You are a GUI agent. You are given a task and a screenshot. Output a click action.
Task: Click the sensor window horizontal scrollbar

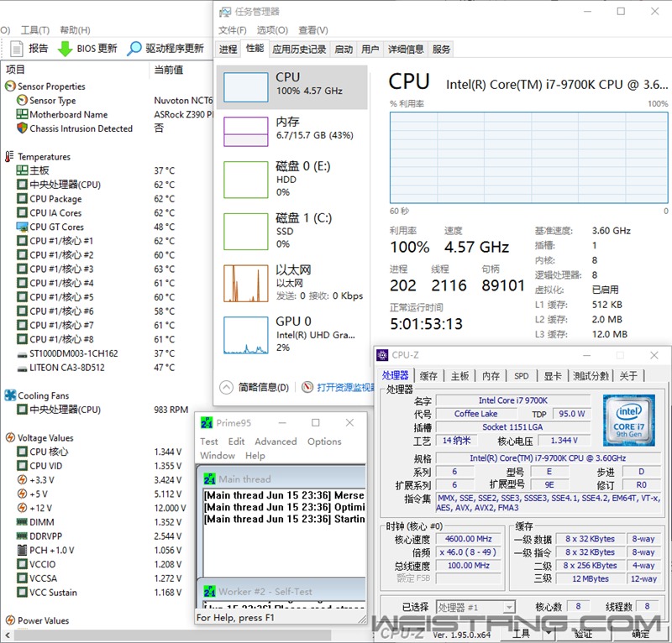(171, 635)
